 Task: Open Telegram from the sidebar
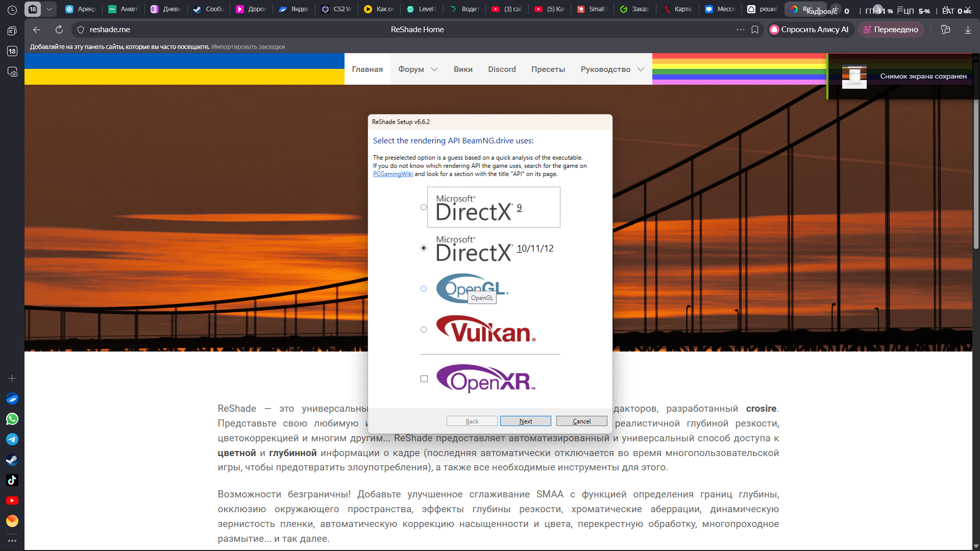coord(12,439)
